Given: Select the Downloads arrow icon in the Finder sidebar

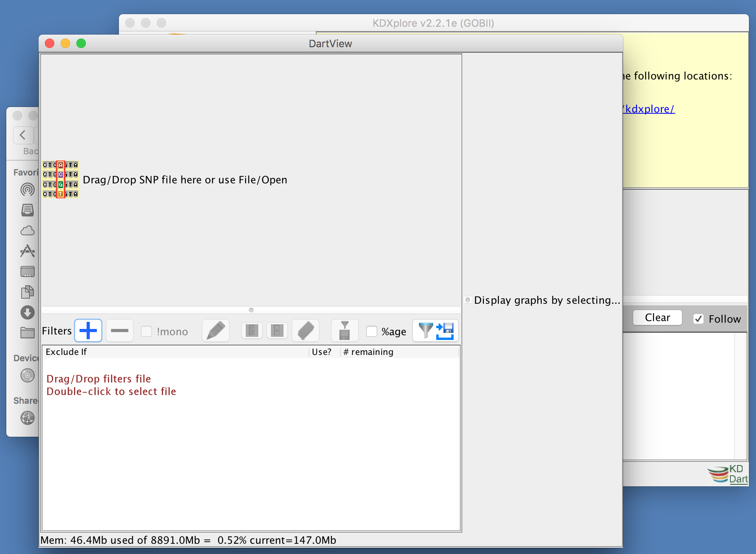Looking at the screenshot, I should click(28, 312).
